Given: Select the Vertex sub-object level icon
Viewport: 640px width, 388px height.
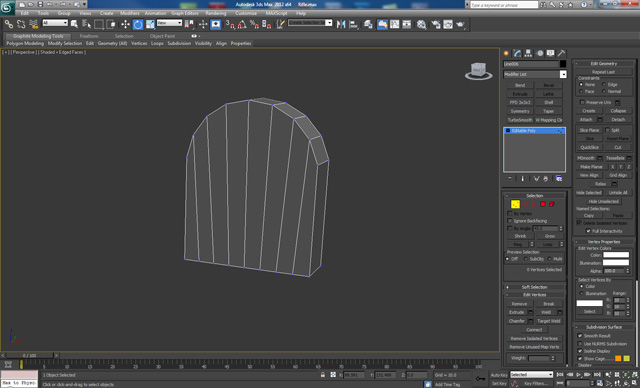Looking at the screenshot, I should click(515, 204).
